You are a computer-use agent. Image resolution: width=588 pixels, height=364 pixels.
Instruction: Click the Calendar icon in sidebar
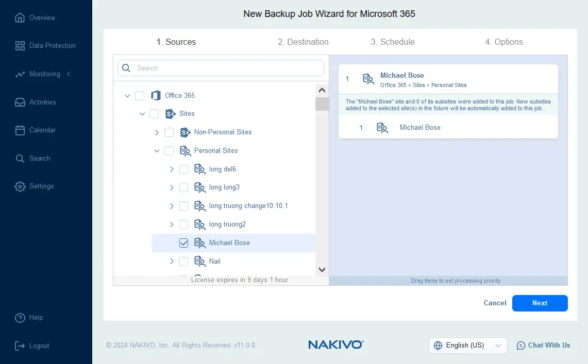(x=20, y=130)
